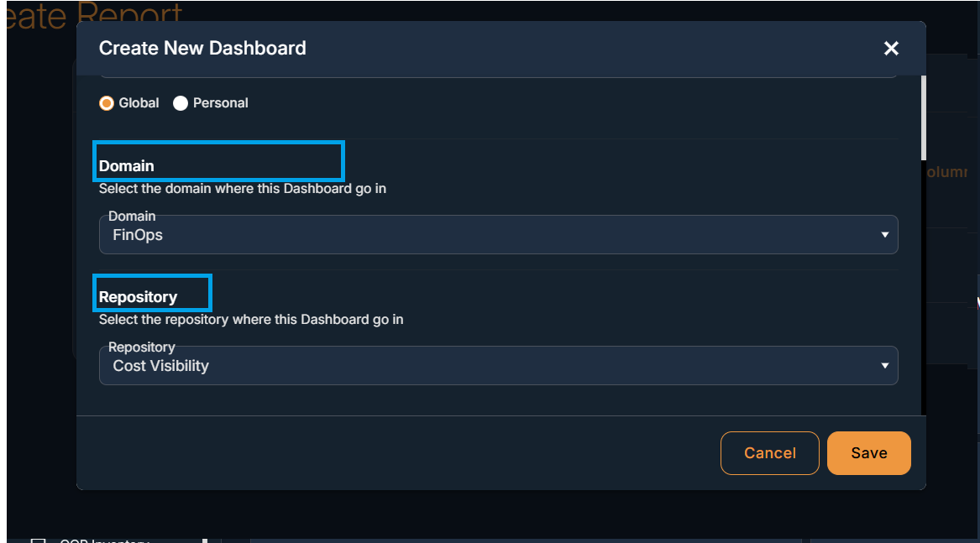The height and width of the screenshot is (543, 980).
Task: Click the bold Repository section heading
Action: point(138,297)
